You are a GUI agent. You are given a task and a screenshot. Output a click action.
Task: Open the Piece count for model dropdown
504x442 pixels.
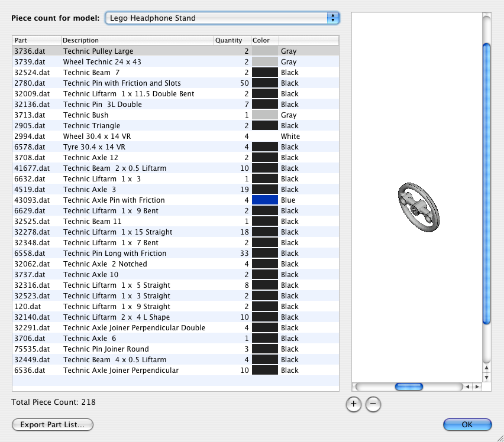(x=222, y=18)
